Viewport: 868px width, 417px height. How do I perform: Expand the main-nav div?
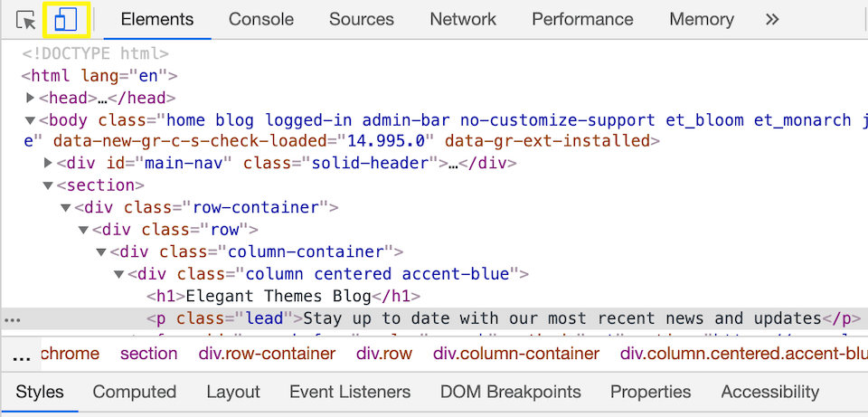[x=48, y=164]
